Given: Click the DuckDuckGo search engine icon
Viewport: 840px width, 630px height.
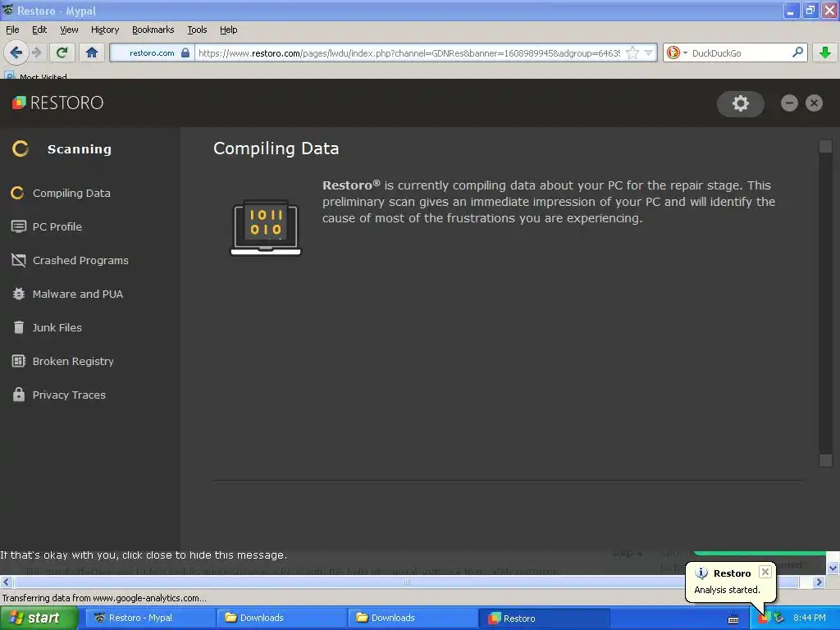Looking at the screenshot, I should (x=673, y=52).
